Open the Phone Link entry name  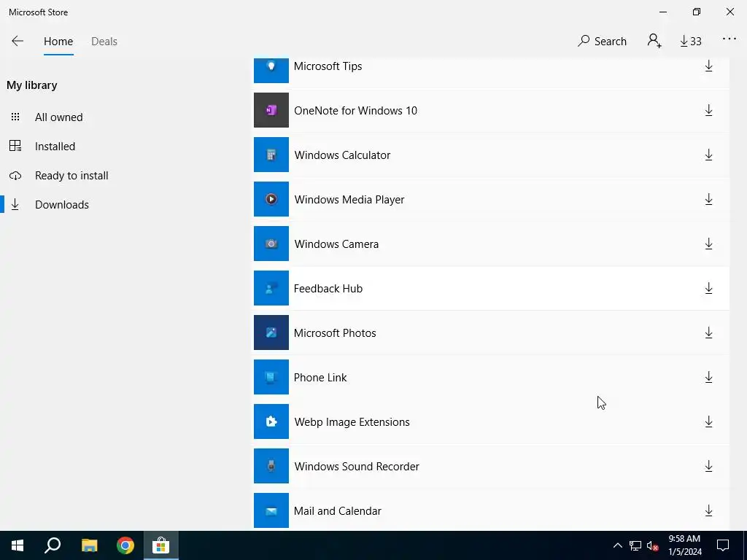pos(320,377)
